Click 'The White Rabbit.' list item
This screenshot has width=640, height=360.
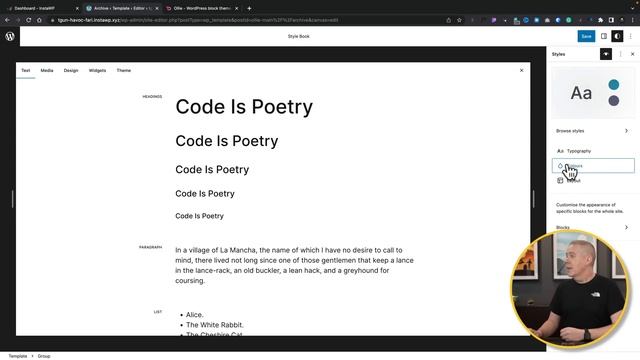pos(215,325)
